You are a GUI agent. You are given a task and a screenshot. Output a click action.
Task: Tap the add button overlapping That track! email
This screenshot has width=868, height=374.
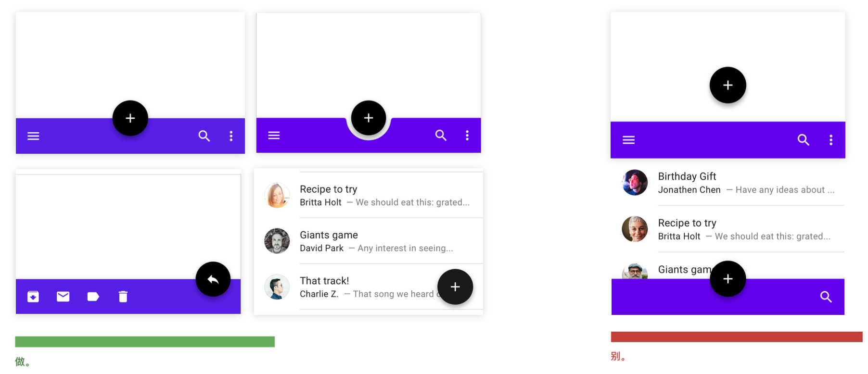pos(455,287)
